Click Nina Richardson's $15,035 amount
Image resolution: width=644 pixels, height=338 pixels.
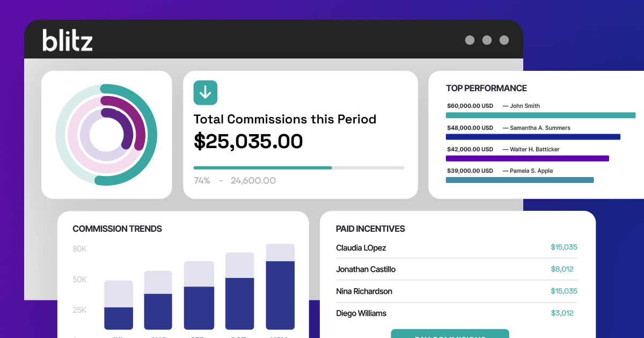coord(564,291)
